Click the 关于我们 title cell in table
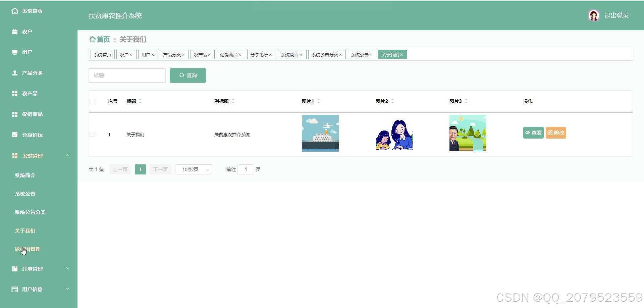 (135, 135)
